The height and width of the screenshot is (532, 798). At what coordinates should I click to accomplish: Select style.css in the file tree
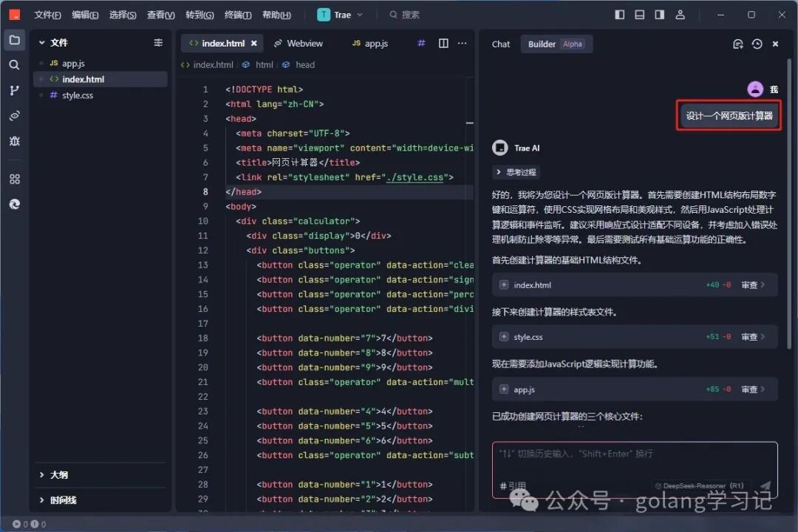[x=100, y=95]
